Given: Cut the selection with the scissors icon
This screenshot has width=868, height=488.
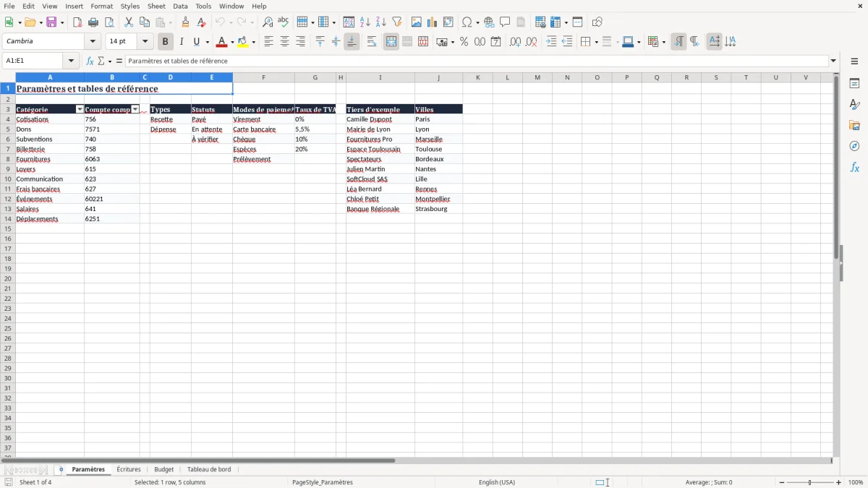Looking at the screenshot, I should 129,22.
